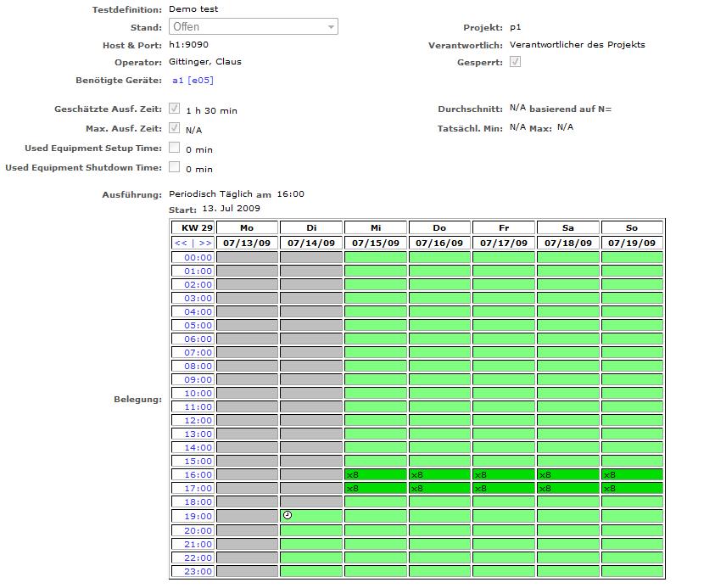Go to previous week with << arrow
This screenshot has width=715, height=588.
180,243
